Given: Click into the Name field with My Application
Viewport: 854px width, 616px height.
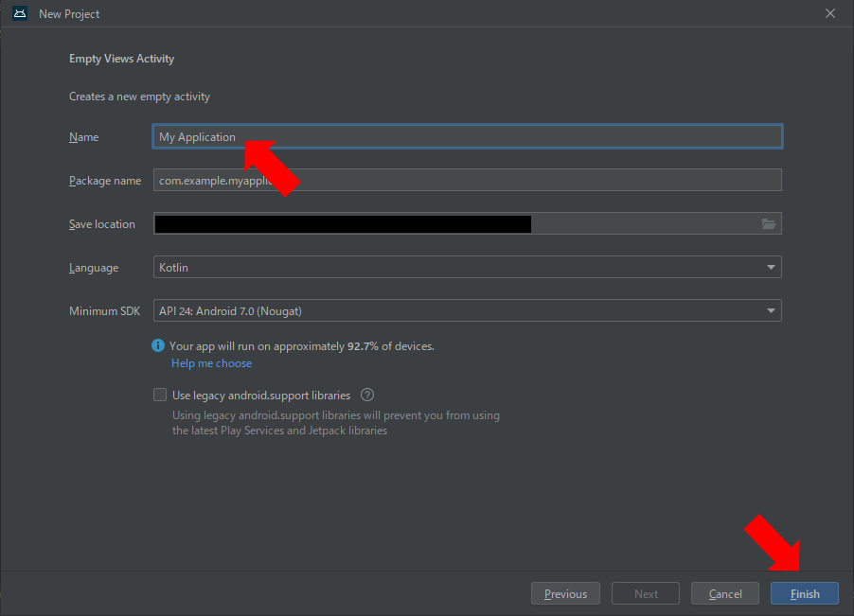Looking at the screenshot, I should click(x=468, y=136).
